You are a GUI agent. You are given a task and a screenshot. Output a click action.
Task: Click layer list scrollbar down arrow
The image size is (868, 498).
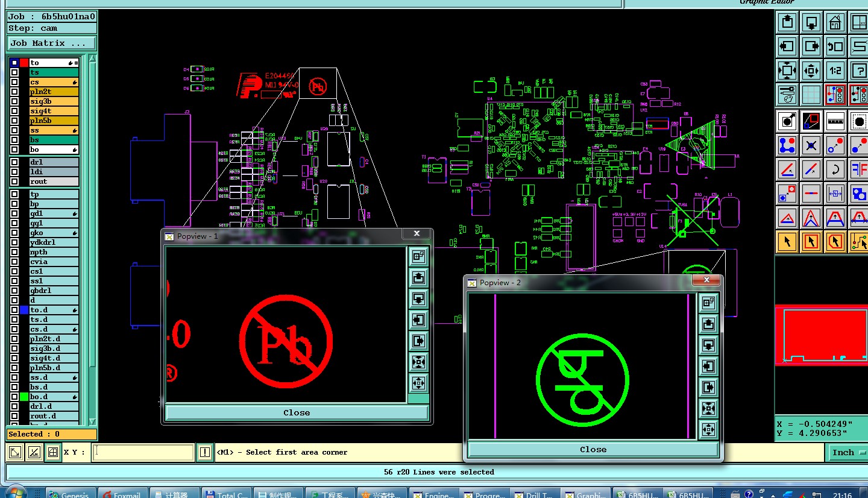[92, 421]
